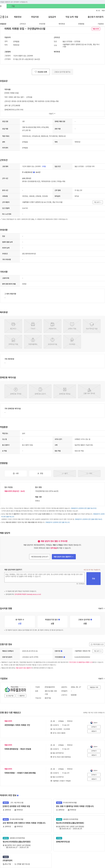
Task: Click the 건물 내부 경사로 facility icon
Action: pyautogui.click(x=89, y=391)
